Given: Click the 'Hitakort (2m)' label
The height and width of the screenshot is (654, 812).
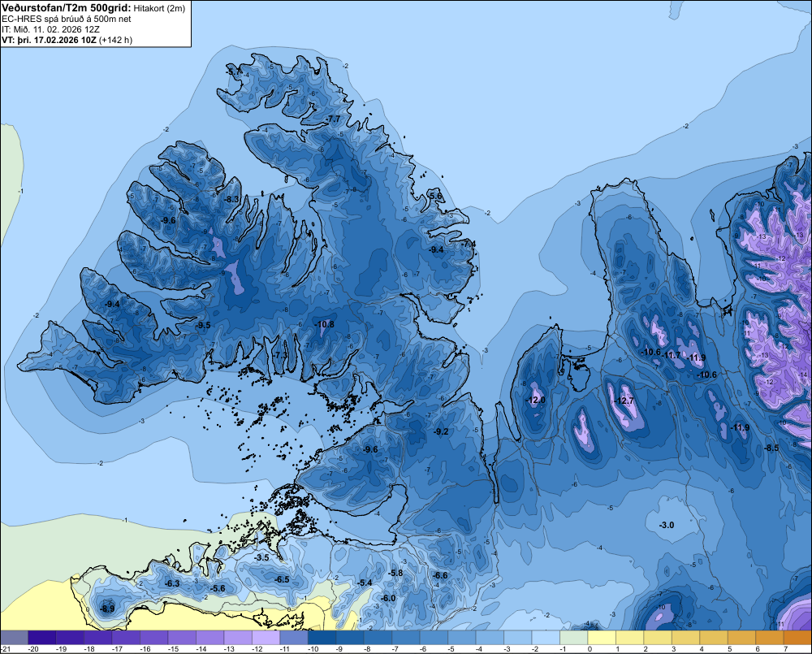Looking at the screenshot, I should [159, 8].
